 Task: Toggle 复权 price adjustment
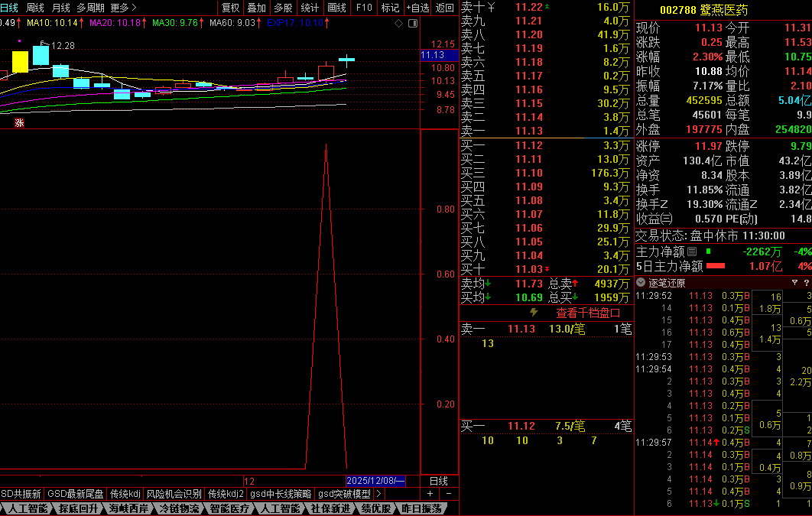coord(230,8)
